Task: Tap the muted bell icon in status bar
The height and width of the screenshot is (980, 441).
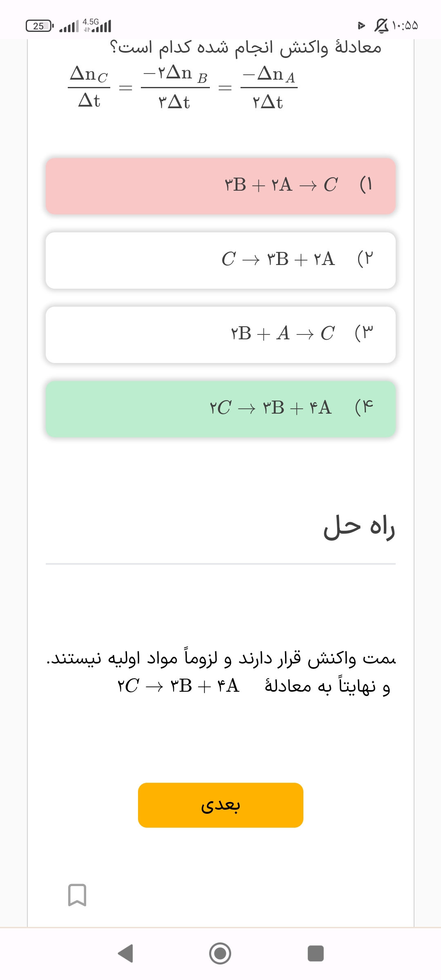Action: click(x=381, y=26)
